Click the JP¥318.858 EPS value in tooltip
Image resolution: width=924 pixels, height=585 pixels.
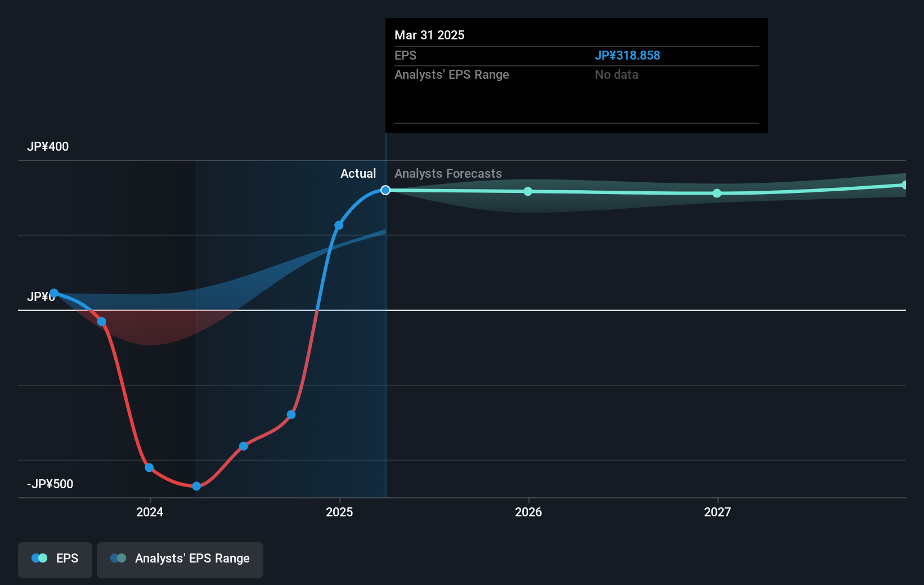(627, 56)
